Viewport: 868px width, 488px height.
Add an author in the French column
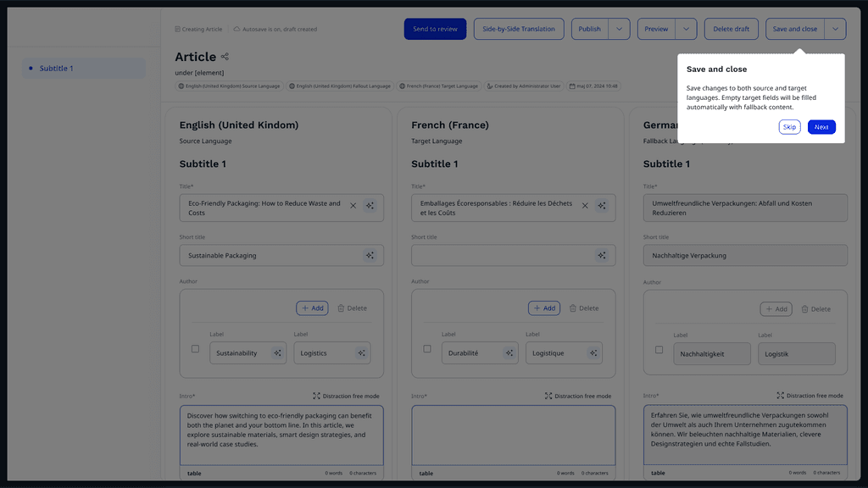pyautogui.click(x=544, y=308)
